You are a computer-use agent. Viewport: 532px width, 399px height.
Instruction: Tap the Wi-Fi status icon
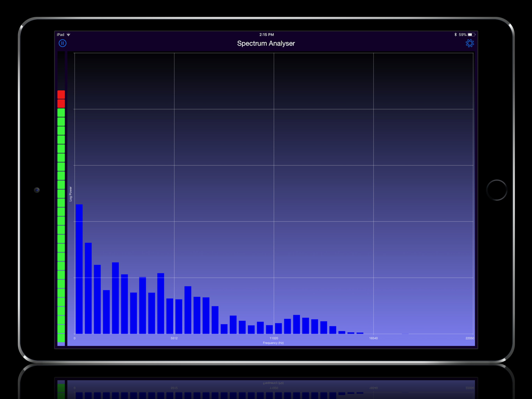(69, 35)
